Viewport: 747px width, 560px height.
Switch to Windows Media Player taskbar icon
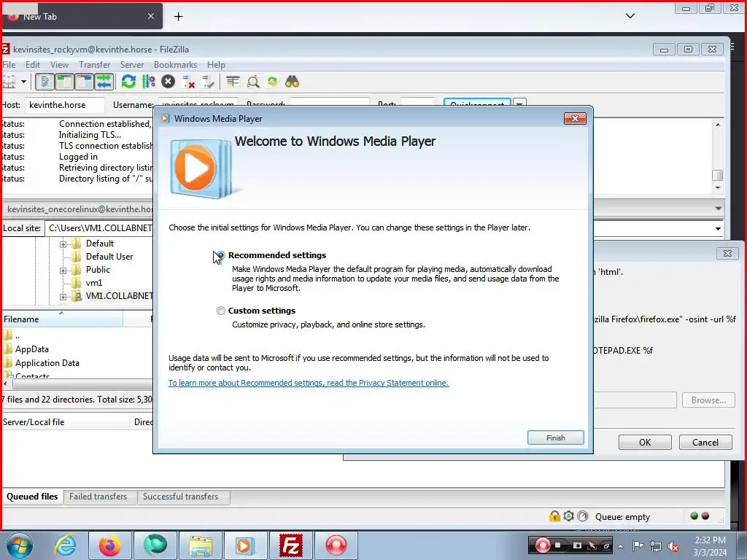(x=245, y=545)
